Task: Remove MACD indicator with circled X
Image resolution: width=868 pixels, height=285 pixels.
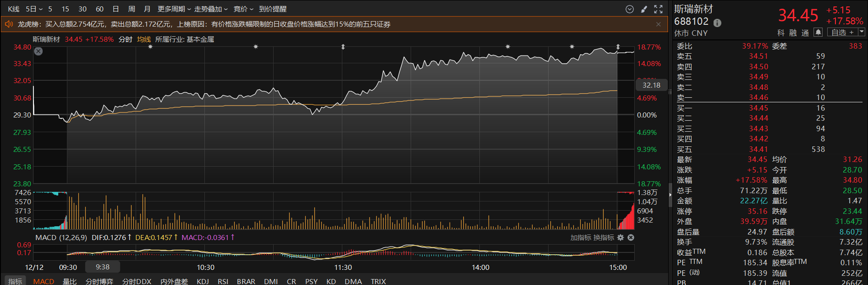Action: 631,238
